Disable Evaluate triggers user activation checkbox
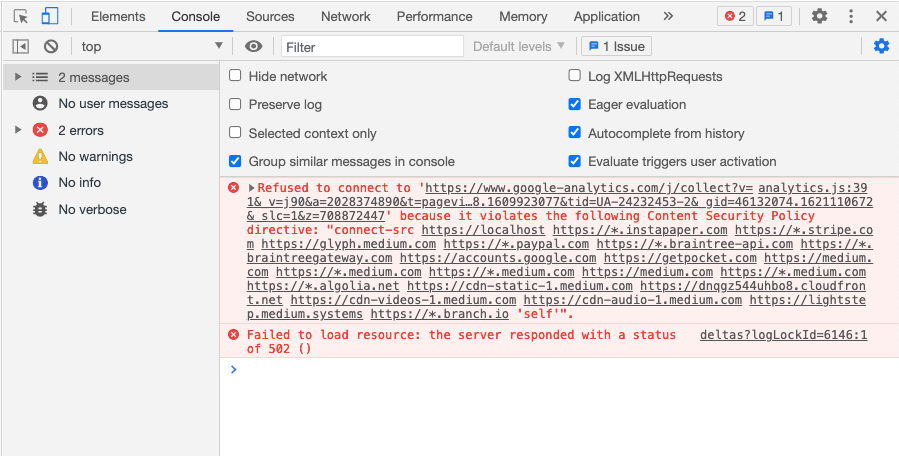Image resolution: width=899 pixels, height=456 pixels. pos(574,161)
